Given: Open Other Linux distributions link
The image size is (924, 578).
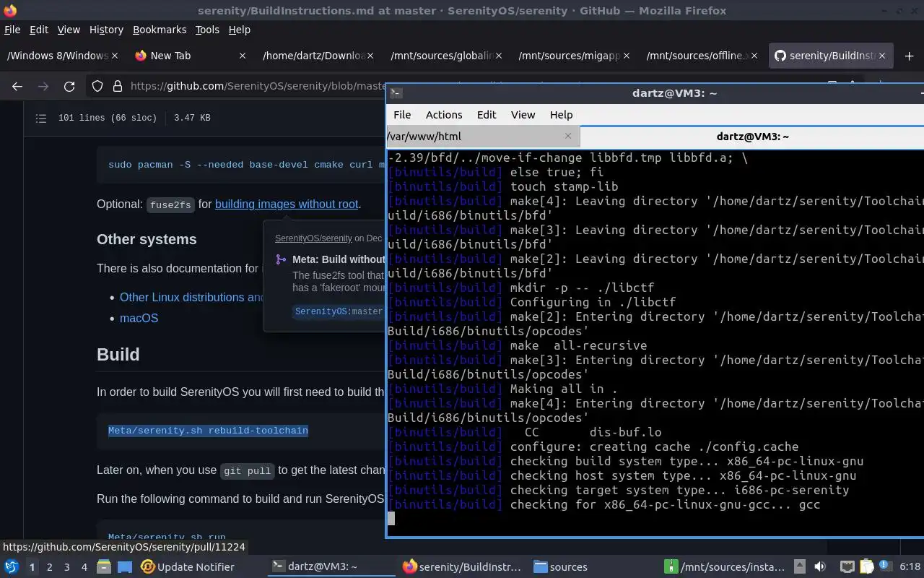Looking at the screenshot, I should [x=192, y=297].
